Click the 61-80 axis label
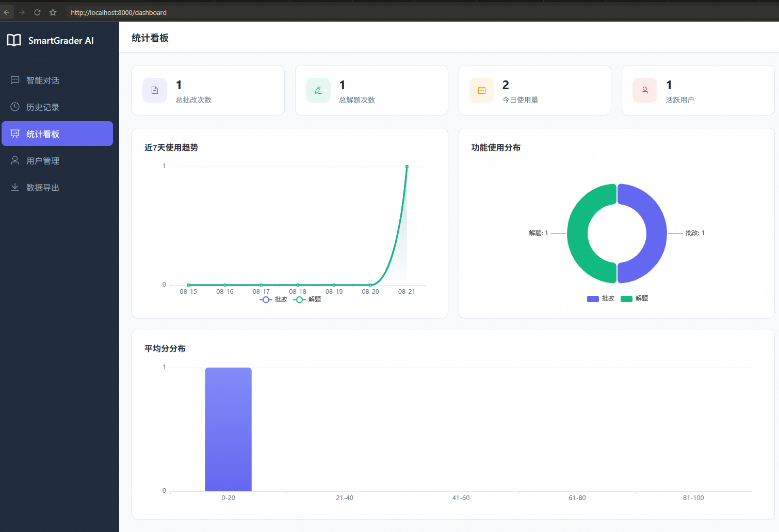Screen dimensions: 779x532 point(577,498)
